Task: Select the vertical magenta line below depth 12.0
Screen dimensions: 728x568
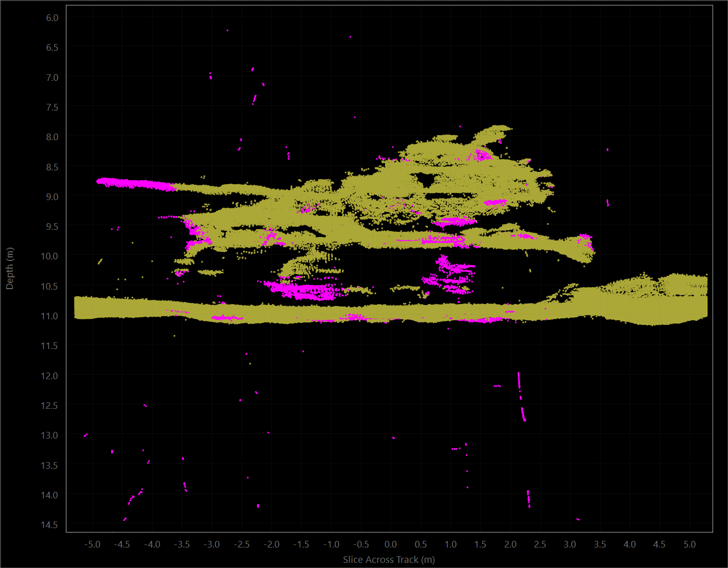Action: click(x=521, y=397)
